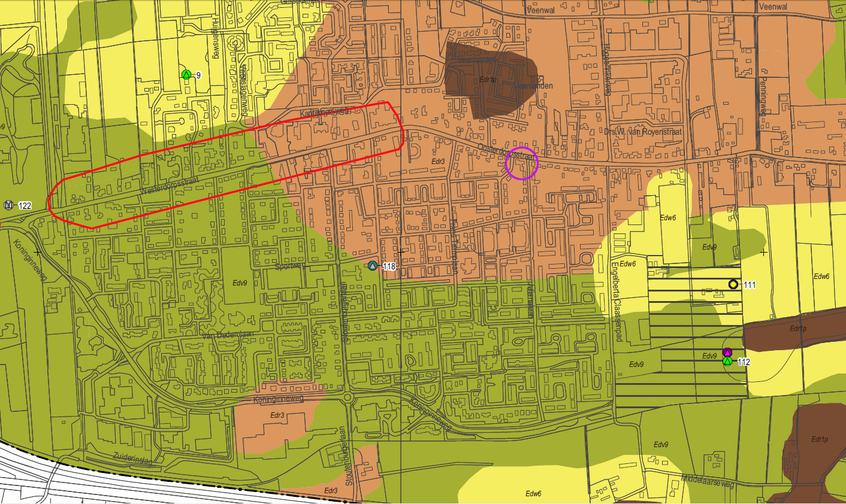Select the yellow ring marker 111
Viewport: 846px width, 504px height.
pos(733,284)
